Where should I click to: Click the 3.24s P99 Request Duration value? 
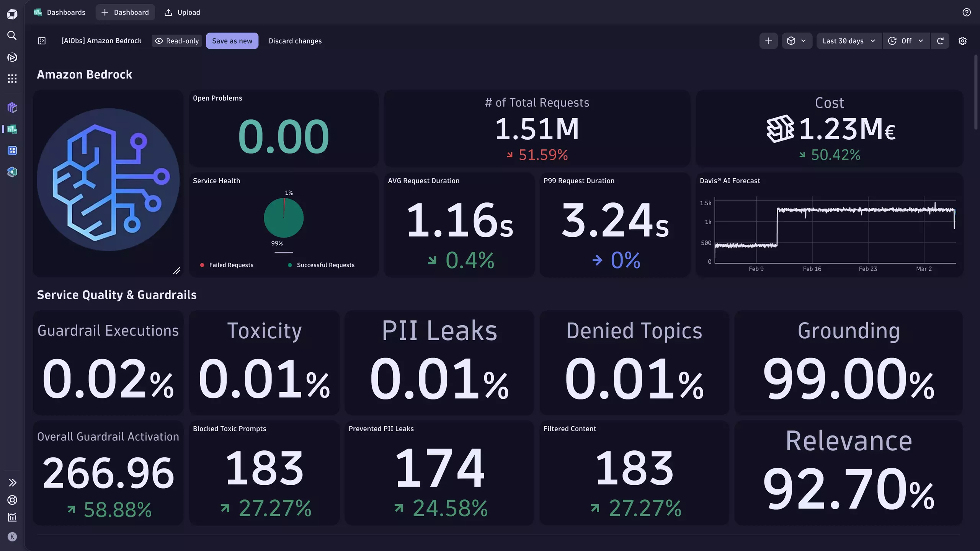615,220
